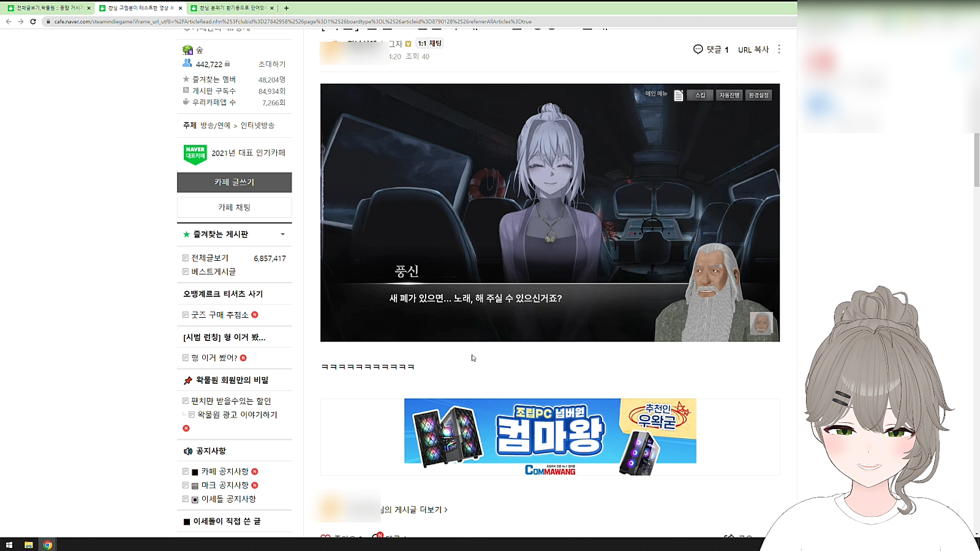The width and height of the screenshot is (980, 551).
Task: Click the 카페 채팅 button
Action: (x=234, y=208)
